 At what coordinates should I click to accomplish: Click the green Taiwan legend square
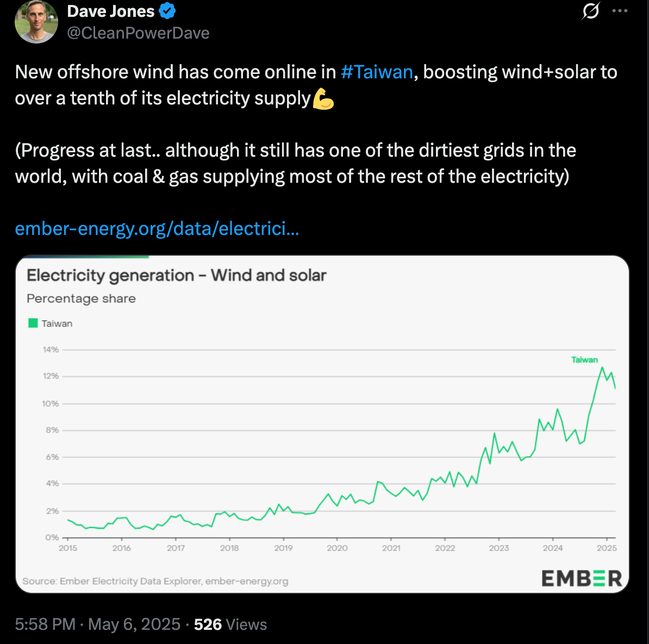point(33,323)
